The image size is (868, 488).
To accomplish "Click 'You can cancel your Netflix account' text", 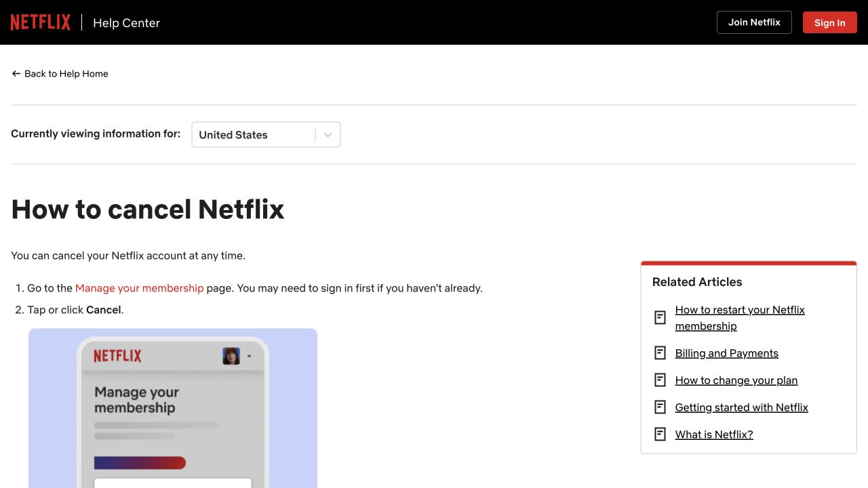I will pyautogui.click(x=128, y=256).
